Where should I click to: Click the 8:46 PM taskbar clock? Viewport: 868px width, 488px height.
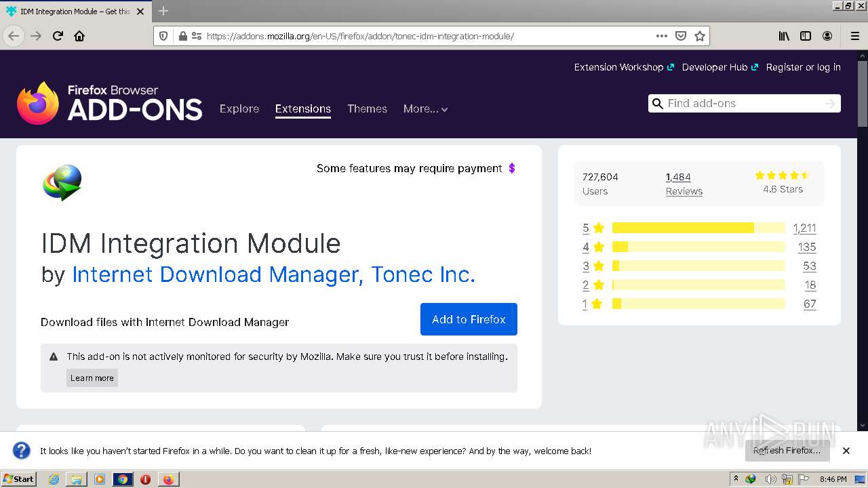click(833, 479)
